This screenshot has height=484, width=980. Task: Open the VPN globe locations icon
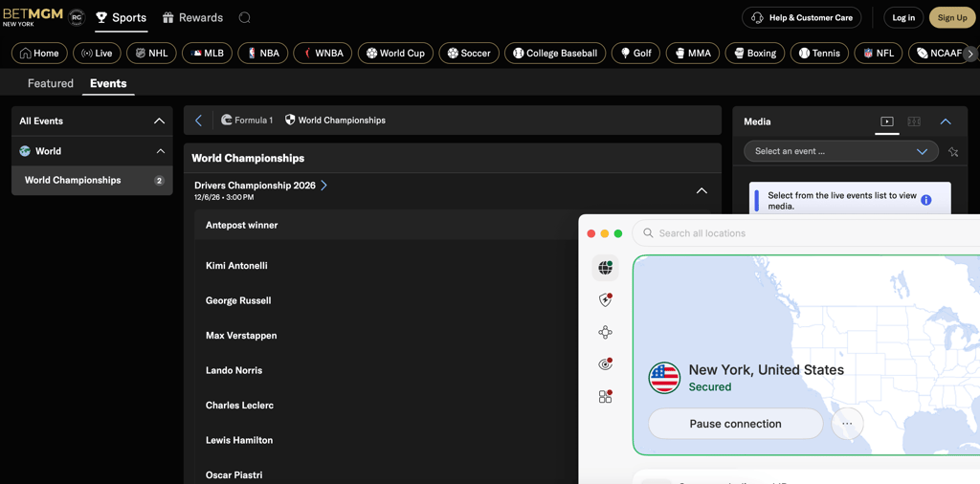[x=605, y=268]
